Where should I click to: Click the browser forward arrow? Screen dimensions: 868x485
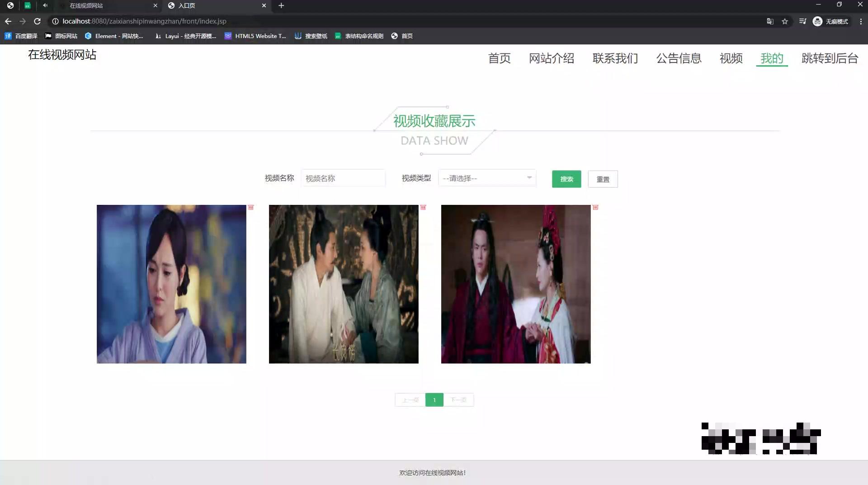23,21
